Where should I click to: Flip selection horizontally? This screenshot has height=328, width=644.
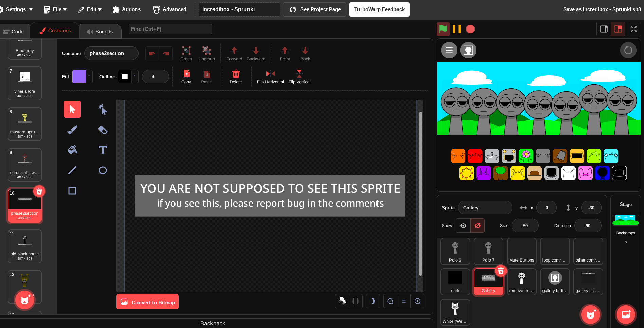tap(270, 77)
